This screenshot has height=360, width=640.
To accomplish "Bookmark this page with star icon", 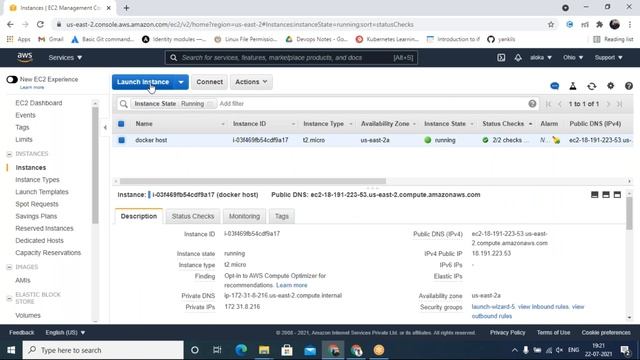I will [x=551, y=24].
